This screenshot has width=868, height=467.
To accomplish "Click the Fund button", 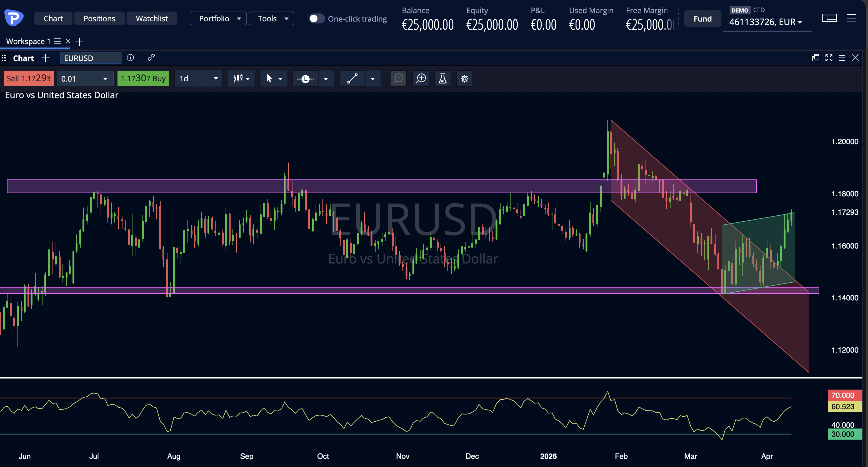I will (x=702, y=18).
